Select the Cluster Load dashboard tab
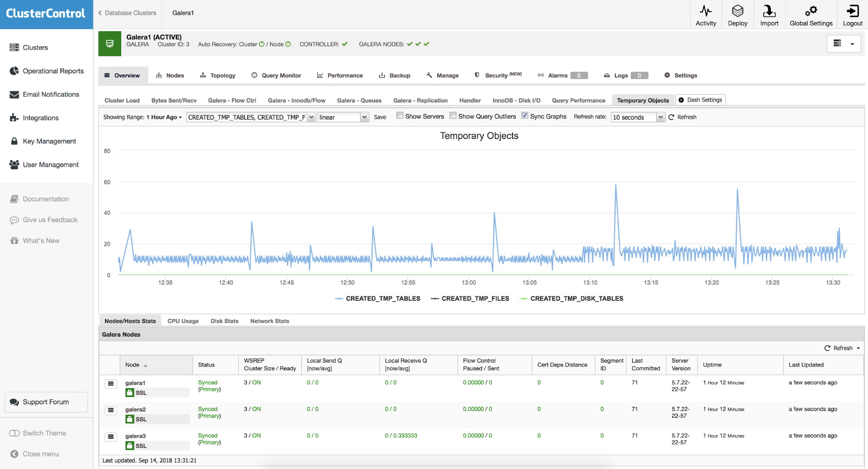This screenshot has width=868, height=469. [x=122, y=100]
